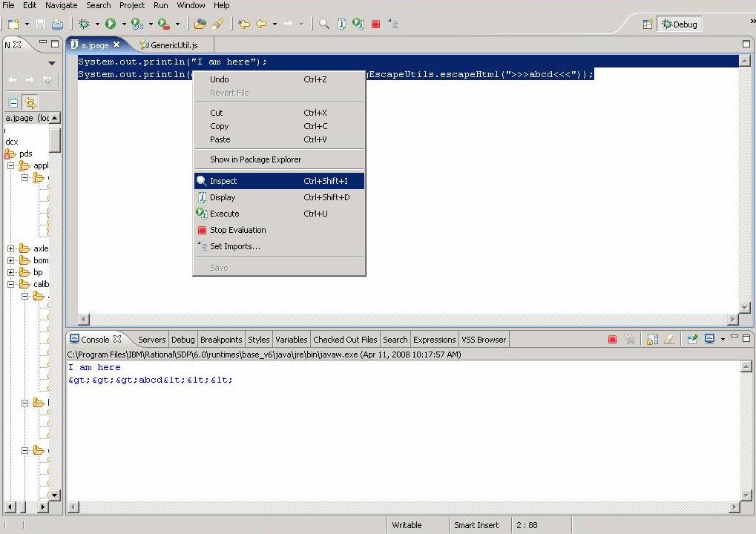The height and width of the screenshot is (534, 756).
Task: Click the toolbar Set Imports icon
Action: click(x=393, y=24)
